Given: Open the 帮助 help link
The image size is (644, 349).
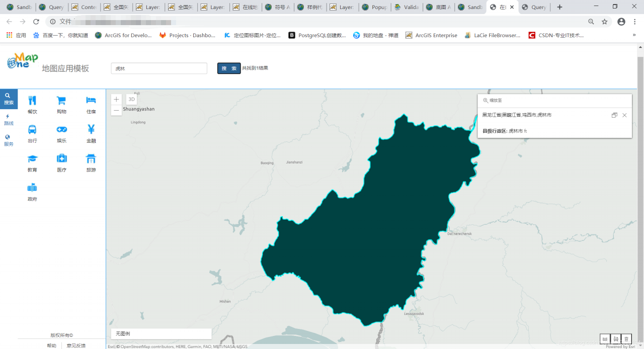Looking at the screenshot, I should click(52, 345).
